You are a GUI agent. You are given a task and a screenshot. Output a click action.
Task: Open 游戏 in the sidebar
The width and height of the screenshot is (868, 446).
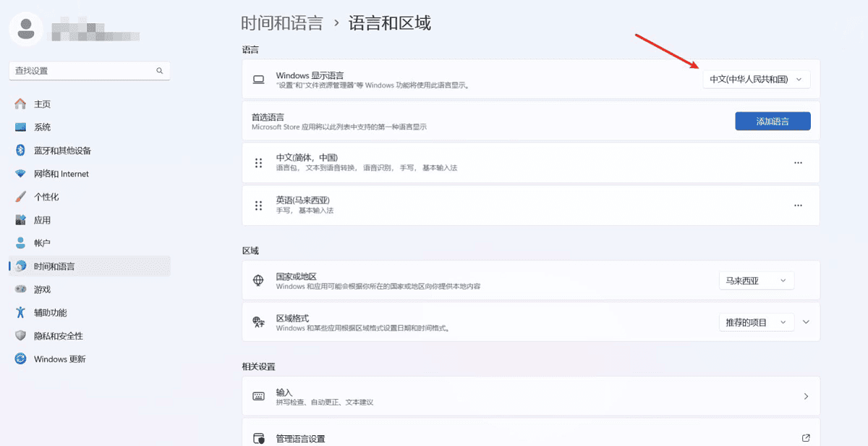[90, 290]
